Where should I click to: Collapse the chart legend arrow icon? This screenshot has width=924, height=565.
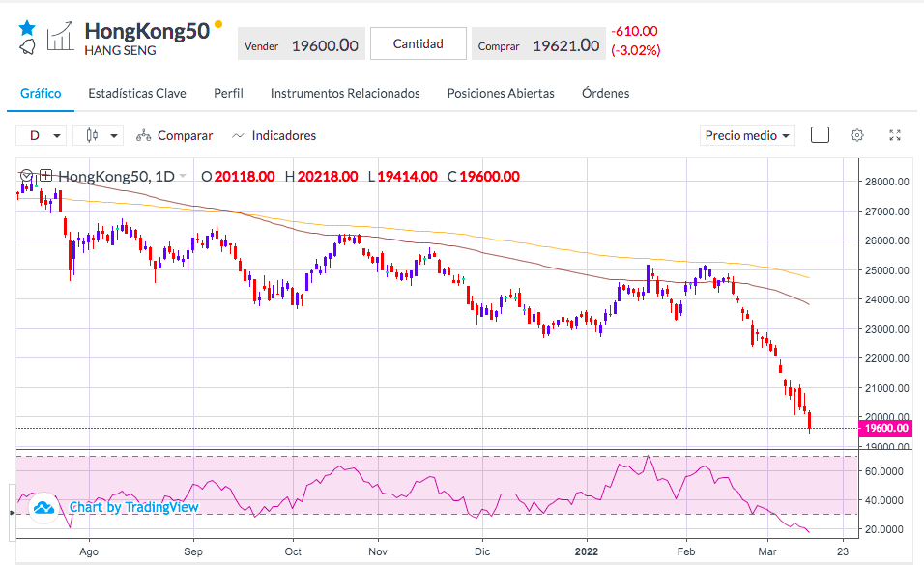click(26, 176)
